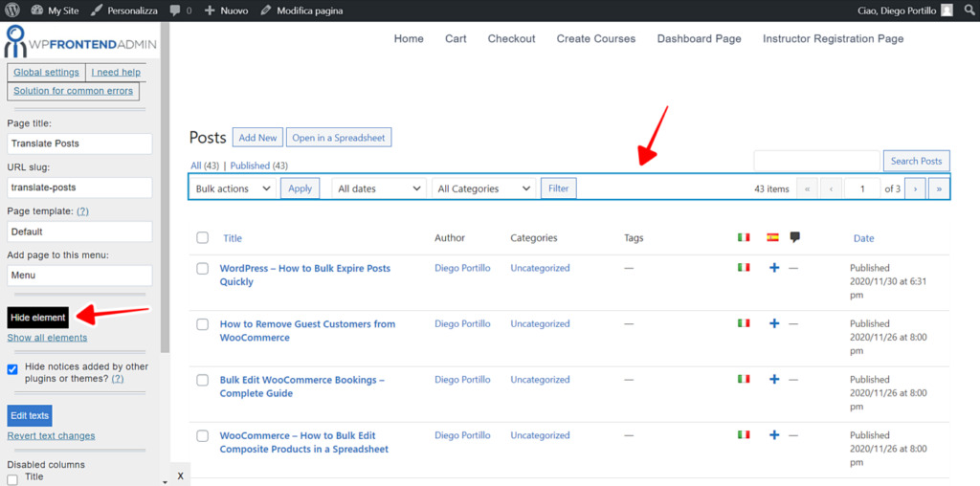Click the WordPress logo in admin bar
980x486 pixels.
(x=12, y=11)
